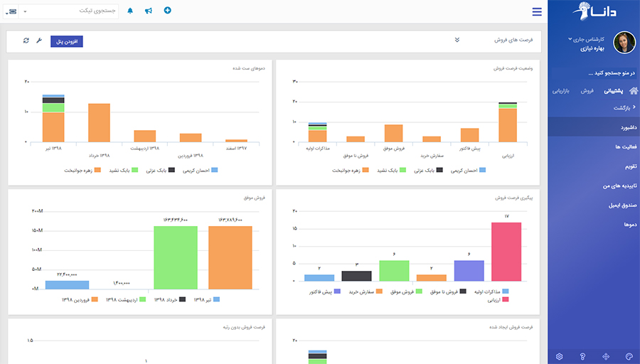Open dashboard settings via wrench icon
Image resolution: width=640 pixels, height=364 pixels.
39,41
